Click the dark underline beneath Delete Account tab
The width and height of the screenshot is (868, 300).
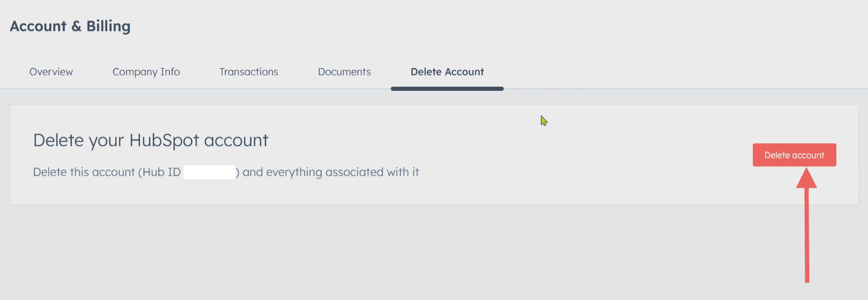pyautogui.click(x=447, y=88)
